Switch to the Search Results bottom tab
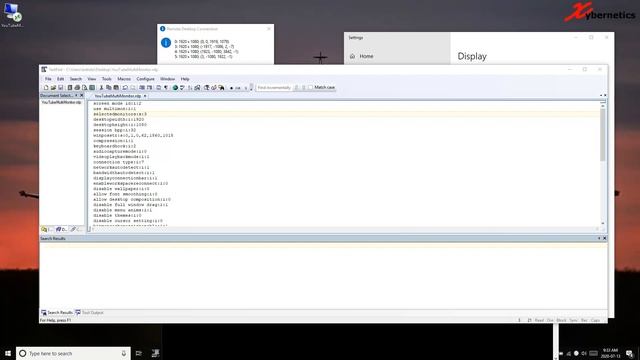Screen dimensions: 640x360 57,313
